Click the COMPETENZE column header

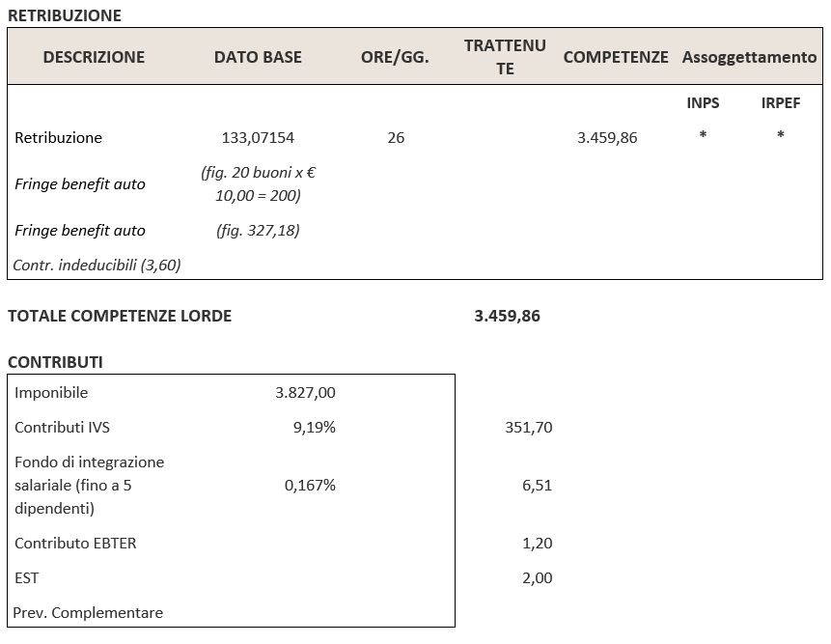615,57
